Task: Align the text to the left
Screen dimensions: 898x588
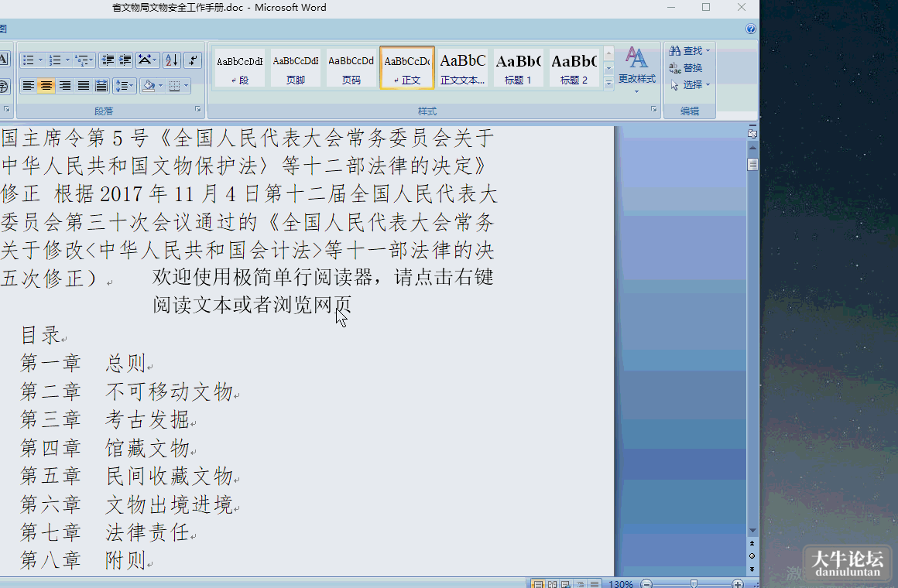Action: (28, 86)
